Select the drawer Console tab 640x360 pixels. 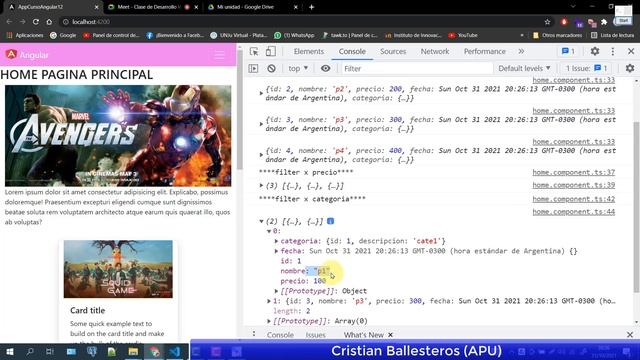280,335
